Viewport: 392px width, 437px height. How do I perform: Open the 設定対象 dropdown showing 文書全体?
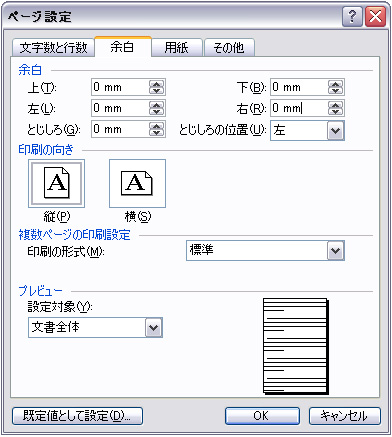[153, 328]
